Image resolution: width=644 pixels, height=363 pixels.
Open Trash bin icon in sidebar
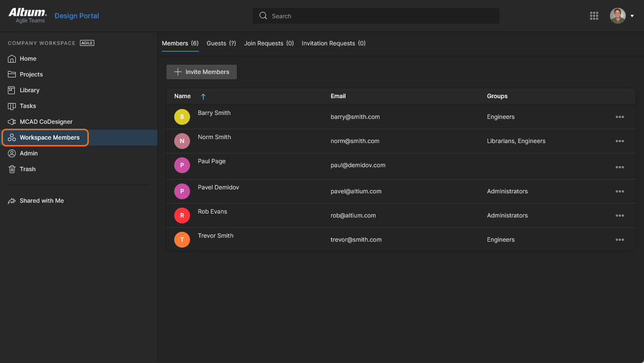[12, 169]
